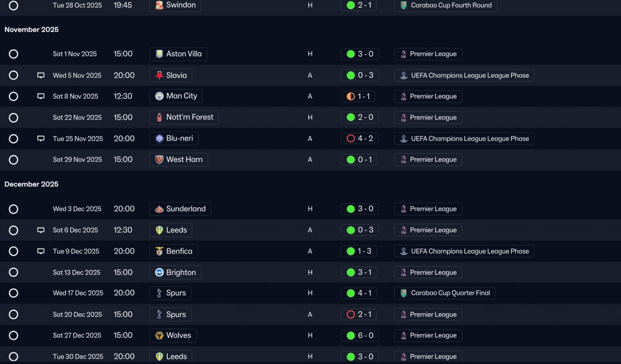Open the 4 - 2 loss result versus Blu-neri
Viewport: 621px width, 364px height.
pyautogui.click(x=360, y=139)
